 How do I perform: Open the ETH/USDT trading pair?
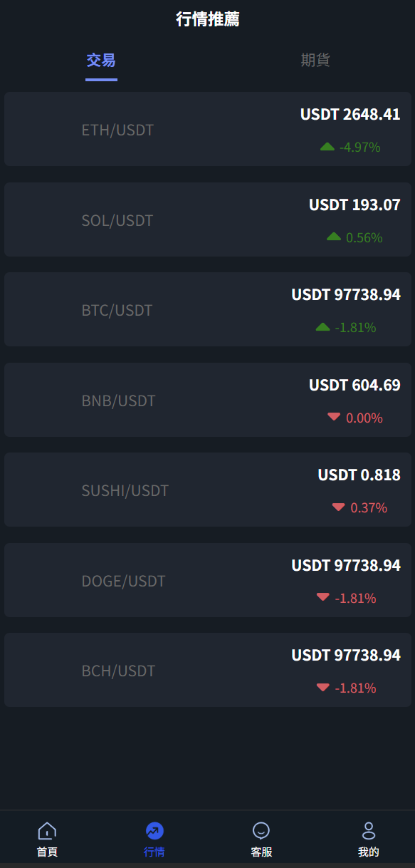pos(208,129)
